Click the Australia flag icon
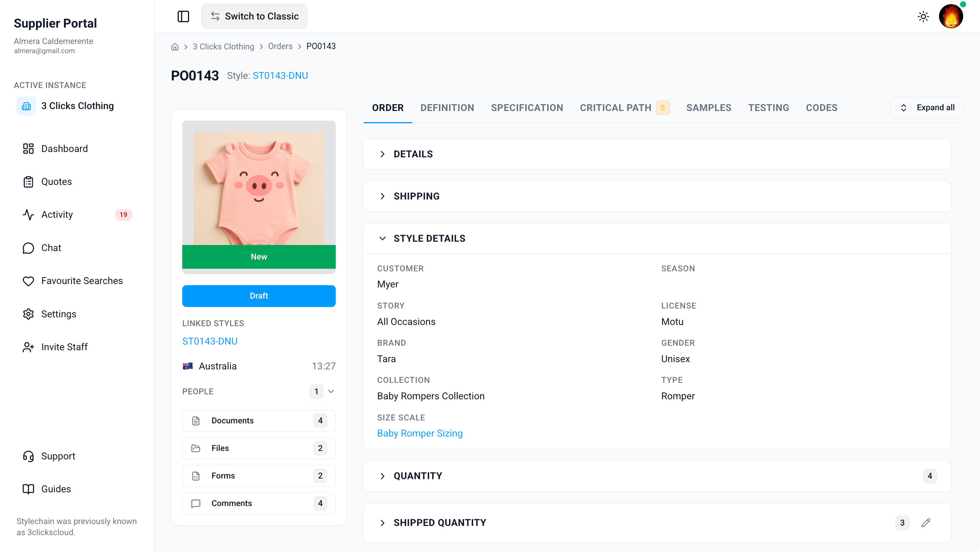The height and width of the screenshot is (552, 980). pyautogui.click(x=188, y=366)
